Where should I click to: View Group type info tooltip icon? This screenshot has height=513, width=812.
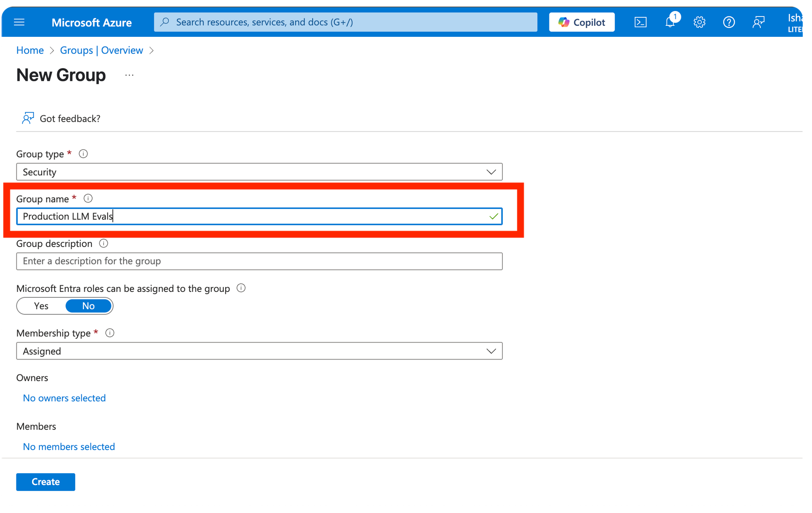(83, 154)
